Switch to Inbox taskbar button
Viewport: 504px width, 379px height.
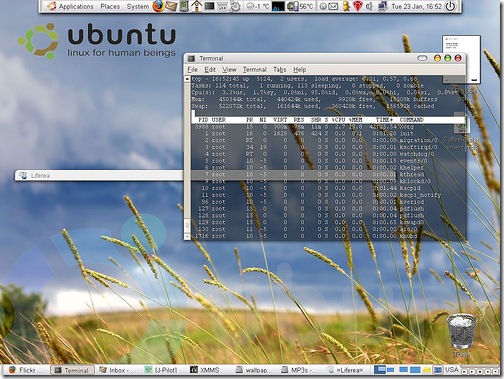[118, 370]
